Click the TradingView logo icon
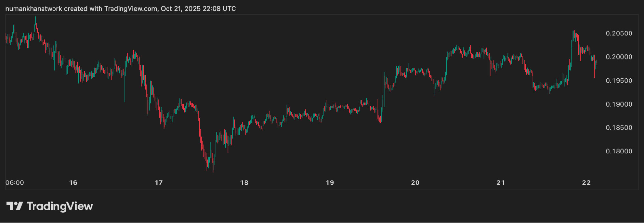Viewport: 644px width, 223px height. click(14, 206)
